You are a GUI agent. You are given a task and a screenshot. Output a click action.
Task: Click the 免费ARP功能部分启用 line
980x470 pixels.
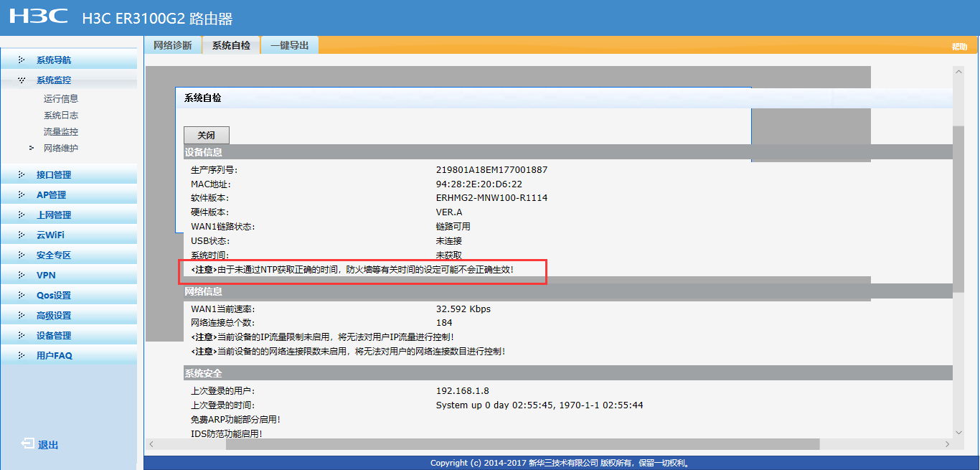pyautogui.click(x=235, y=420)
